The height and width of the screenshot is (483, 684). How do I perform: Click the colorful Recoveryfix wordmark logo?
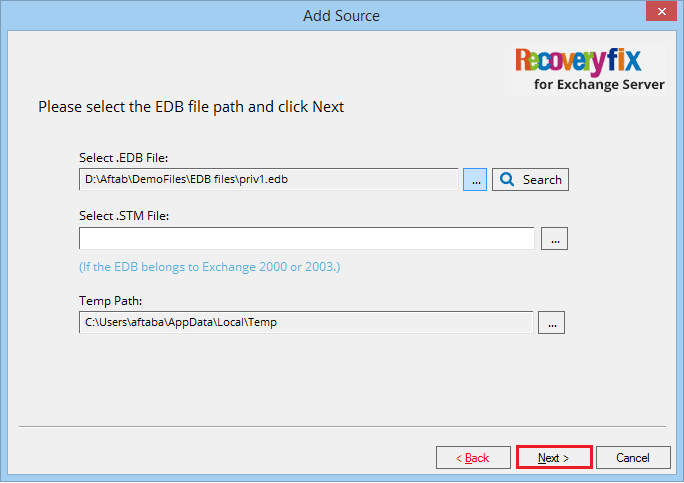tap(578, 61)
